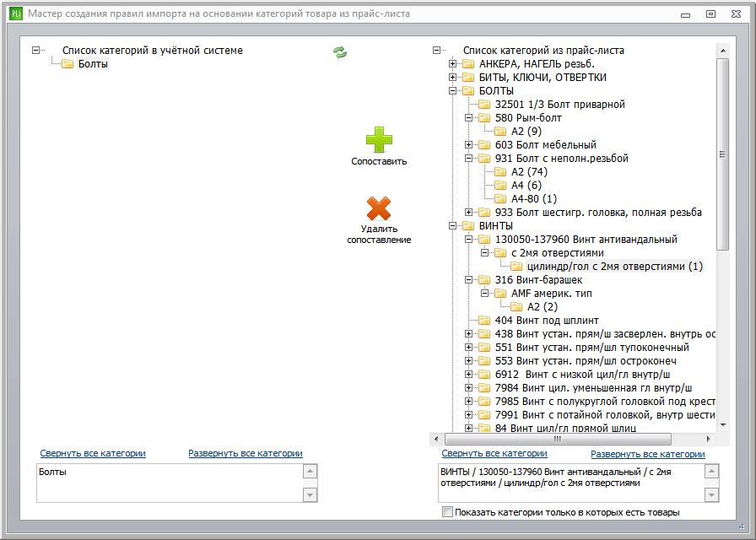The height and width of the screenshot is (540, 756).
Task: Expand the 603 Болт мебельный node
Action: tap(468, 144)
